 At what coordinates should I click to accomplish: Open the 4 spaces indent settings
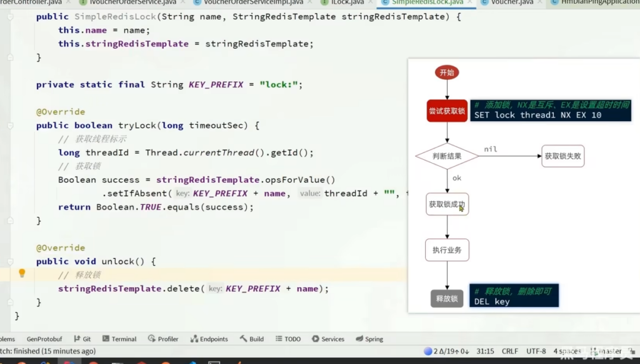point(567,352)
